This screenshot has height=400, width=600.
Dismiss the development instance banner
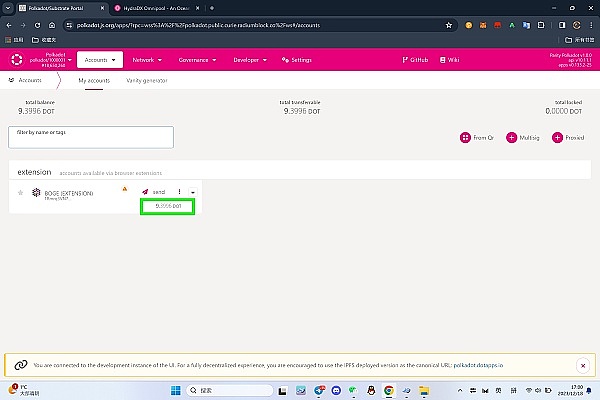point(583,366)
